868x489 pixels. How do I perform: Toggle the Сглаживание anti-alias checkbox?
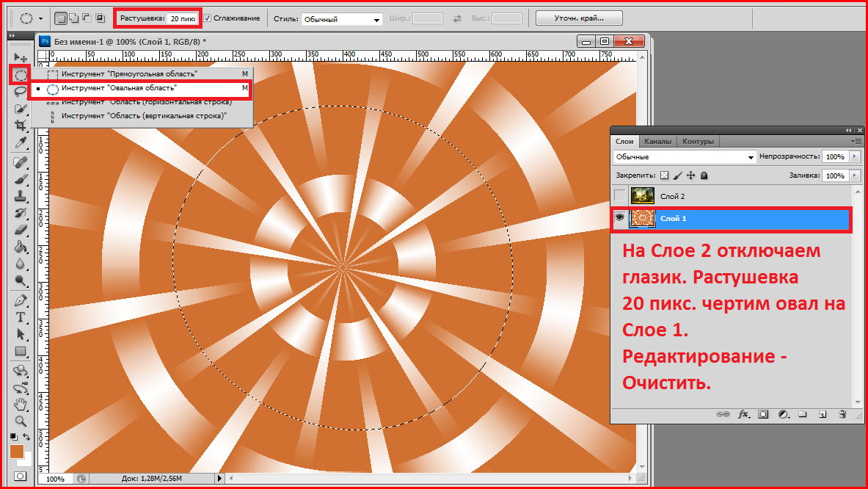208,18
